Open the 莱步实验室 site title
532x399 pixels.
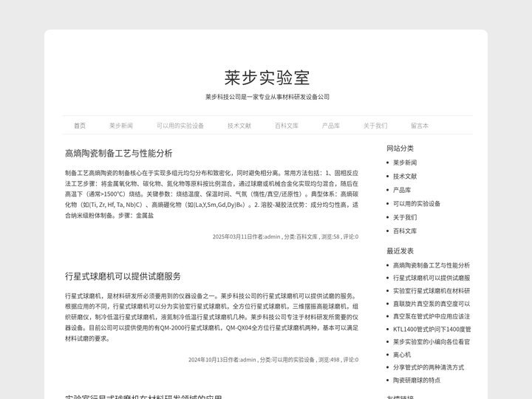click(x=267, y=78)
